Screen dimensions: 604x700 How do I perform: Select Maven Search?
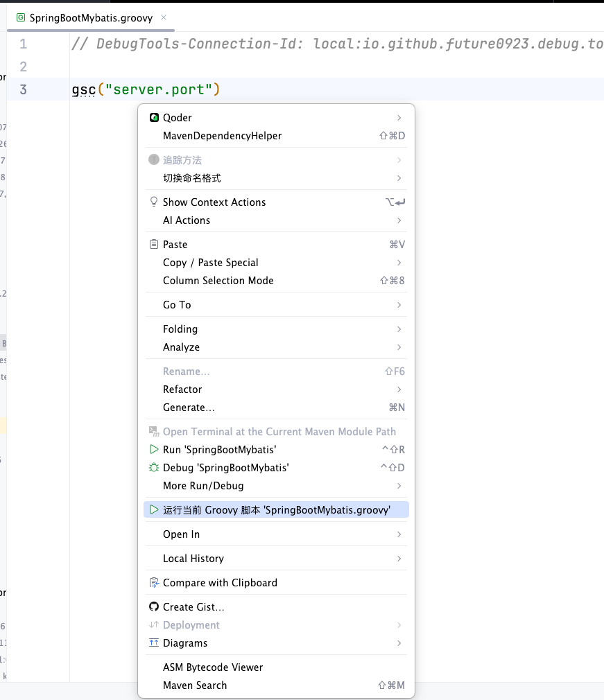click(276, 685)
